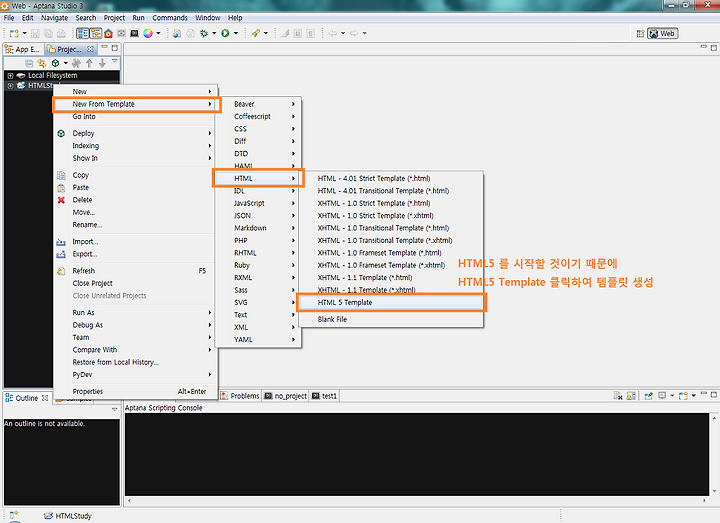
Task: Open the Commands menu
Action: pyautogui.click(x=170, y=18)
